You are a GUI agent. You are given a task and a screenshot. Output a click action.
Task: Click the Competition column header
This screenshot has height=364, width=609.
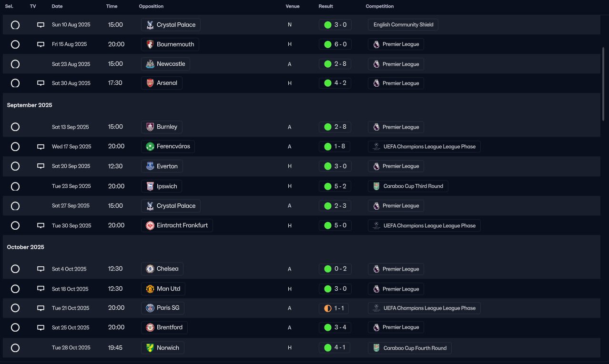[x=380, y=6]
